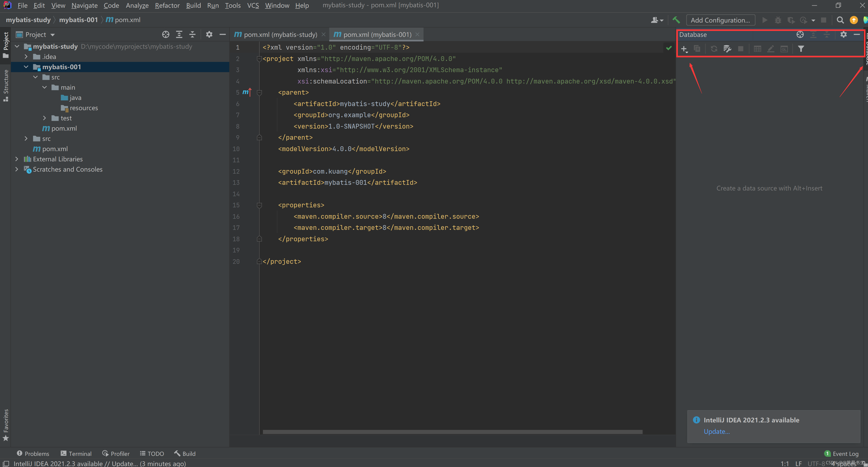Click the editor horizontal scrollbar
Image resolution: width=868 pixels, height=467 pixels.
point(452,432)
